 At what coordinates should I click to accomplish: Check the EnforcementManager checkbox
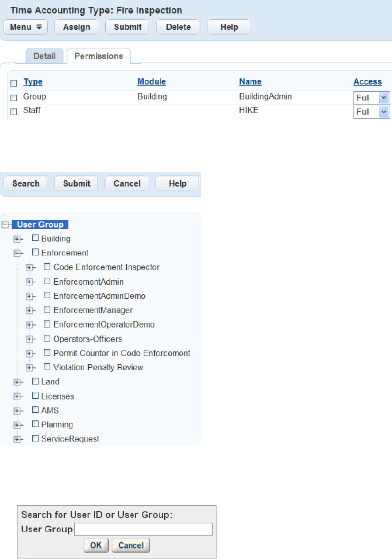(47, 309)
